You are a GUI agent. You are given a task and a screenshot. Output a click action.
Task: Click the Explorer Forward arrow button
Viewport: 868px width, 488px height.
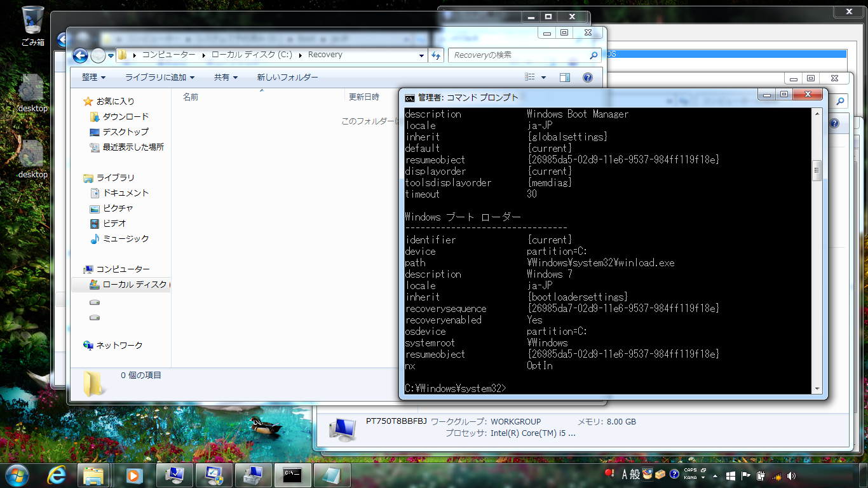click(98, 56)
